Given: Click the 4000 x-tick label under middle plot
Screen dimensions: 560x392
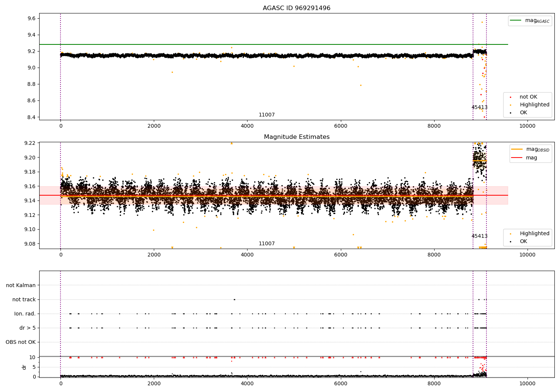Looking at the screenshot, I should click(248, 255).
